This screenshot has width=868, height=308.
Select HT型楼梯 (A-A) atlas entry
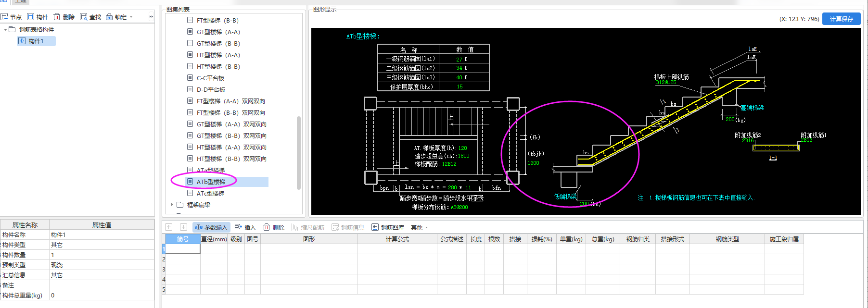(218, 55)
